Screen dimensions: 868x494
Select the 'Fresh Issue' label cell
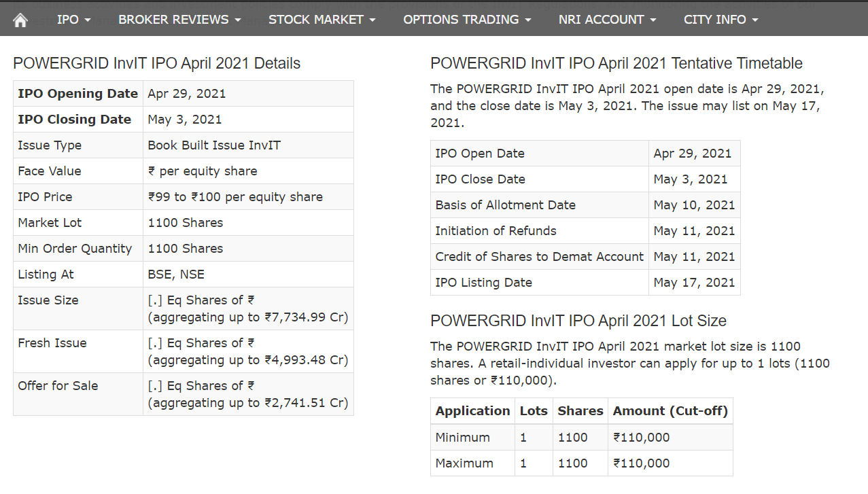coord(78,351)
